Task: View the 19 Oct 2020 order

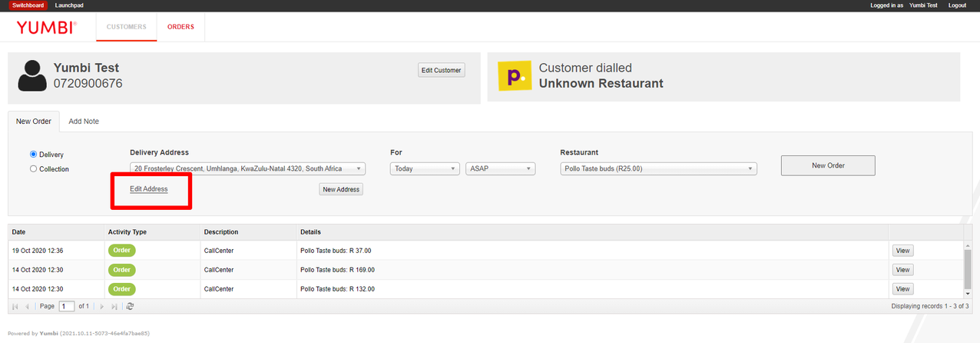Action: [902, 251]
